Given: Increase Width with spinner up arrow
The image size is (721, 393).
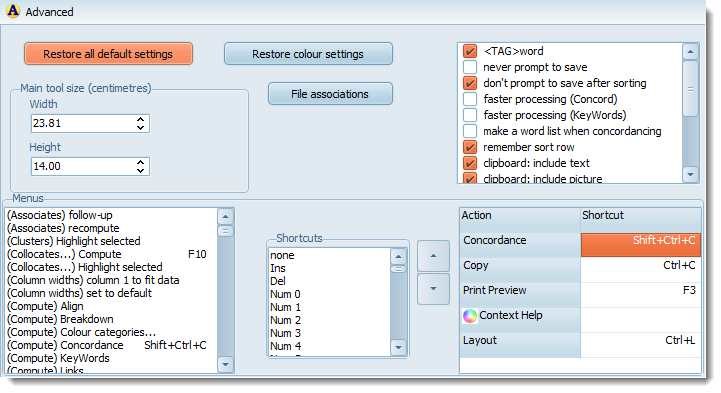Looking at the screenshot, I should (140, 119).
